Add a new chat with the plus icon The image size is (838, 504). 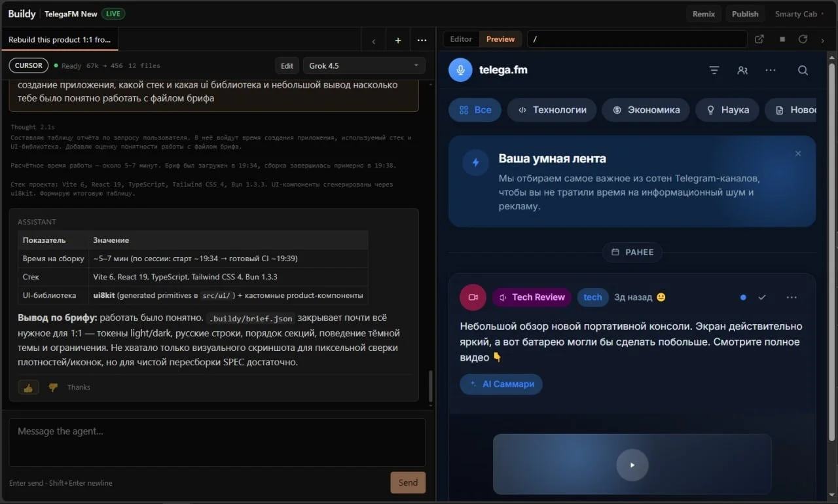click(x=398, y=41)
